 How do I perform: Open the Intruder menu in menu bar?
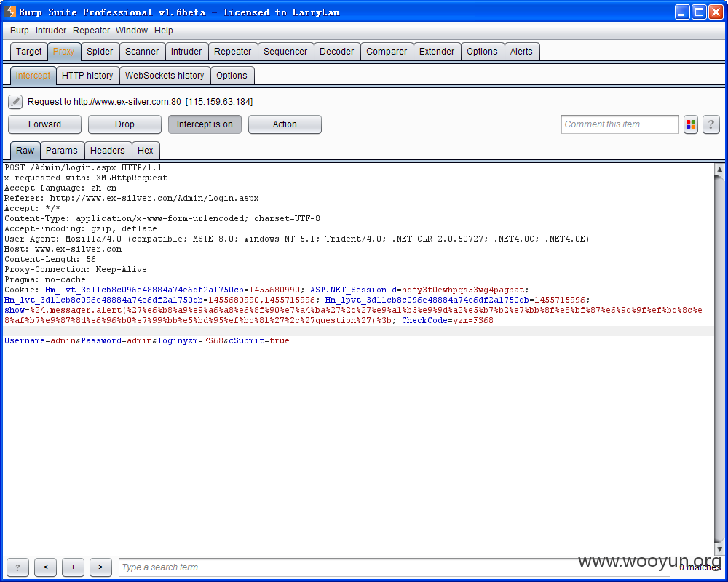click(51, 31)
